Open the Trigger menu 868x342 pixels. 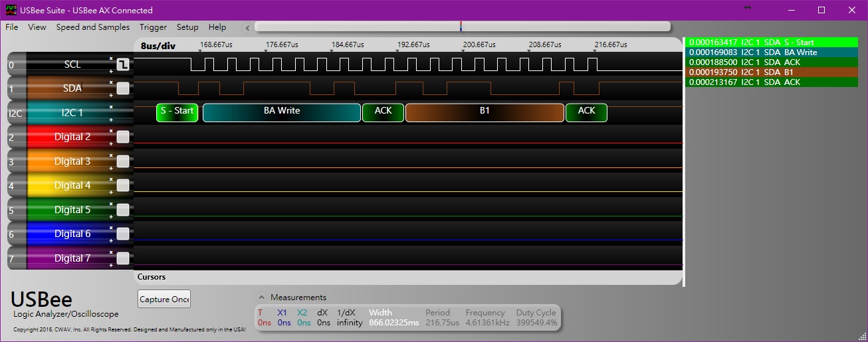(x=154, y=27)
